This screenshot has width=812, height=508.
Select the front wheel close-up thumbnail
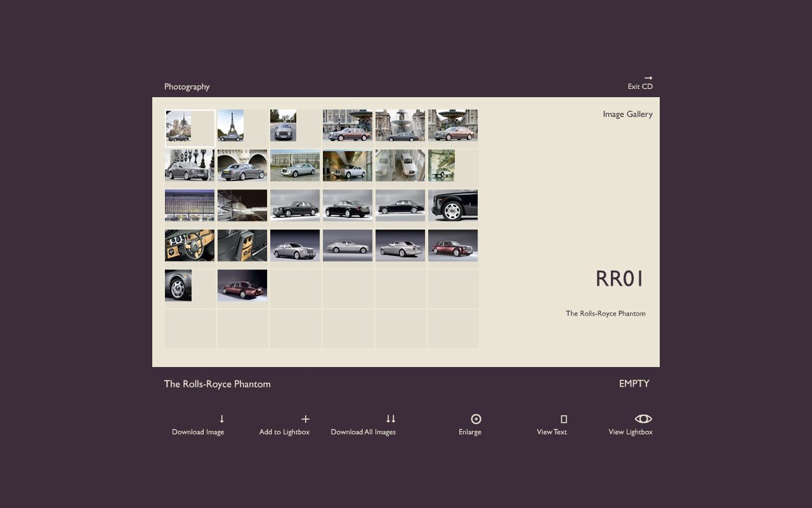[453, 206]
